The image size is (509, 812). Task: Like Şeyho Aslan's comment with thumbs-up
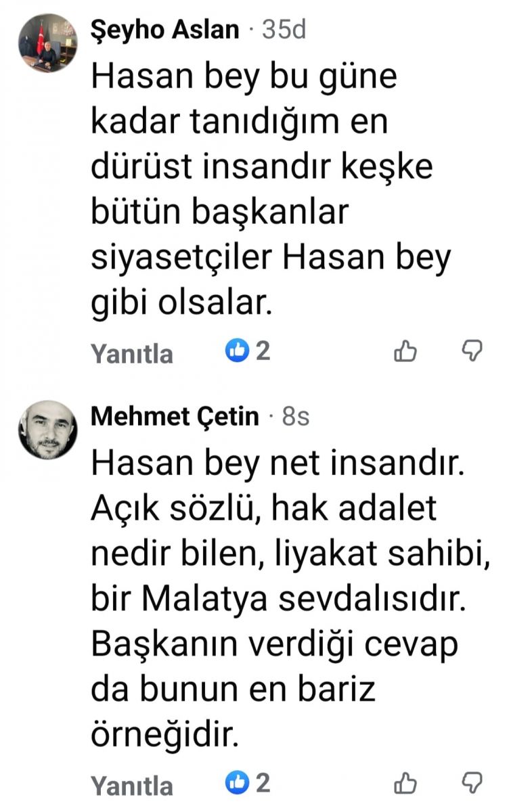(x=405, y=351)
